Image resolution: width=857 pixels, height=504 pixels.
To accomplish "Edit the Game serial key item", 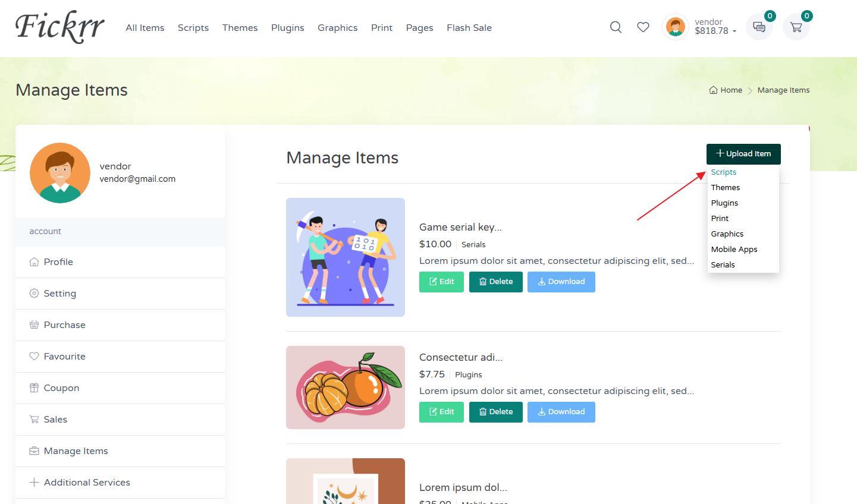I will (441, 282).
